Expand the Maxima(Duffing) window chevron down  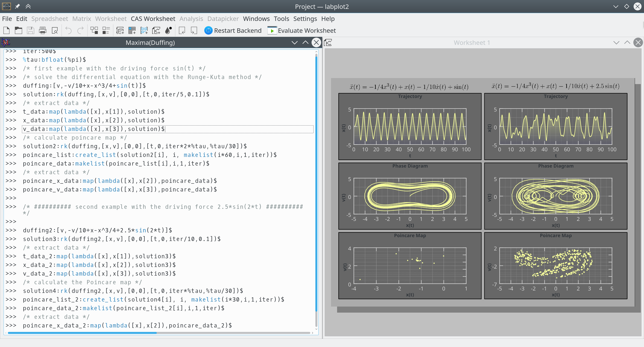(x=294, y=43)
